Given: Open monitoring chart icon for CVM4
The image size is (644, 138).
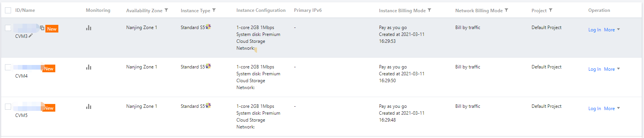Looking at the screenshot, I should pos(88,67).
